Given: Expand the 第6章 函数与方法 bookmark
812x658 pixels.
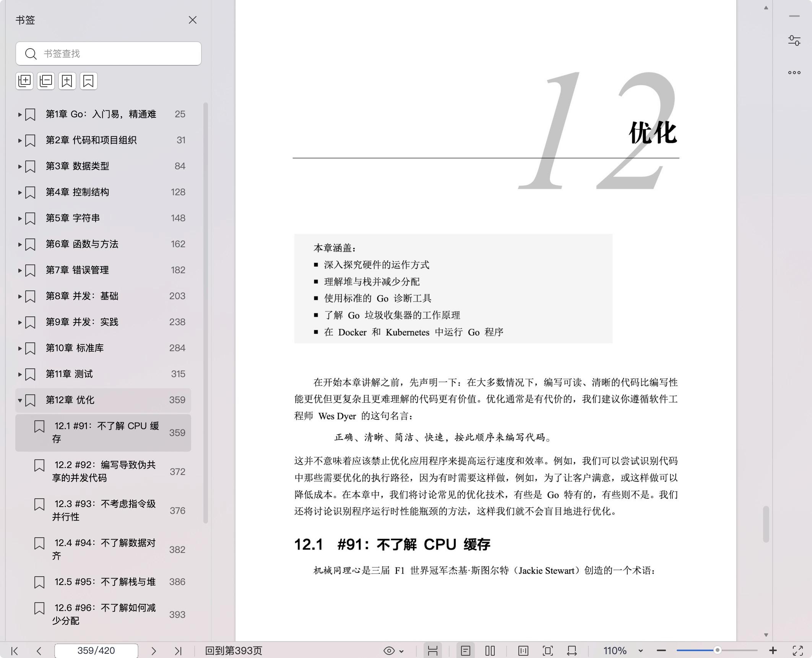Looking at the screenshot, I should pyautogui.click(x=19, y=244).
